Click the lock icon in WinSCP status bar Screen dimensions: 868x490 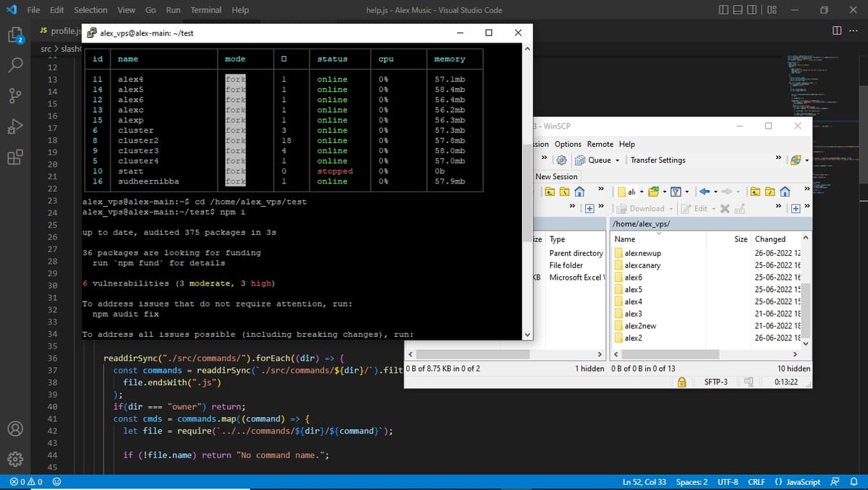(681, 382)
